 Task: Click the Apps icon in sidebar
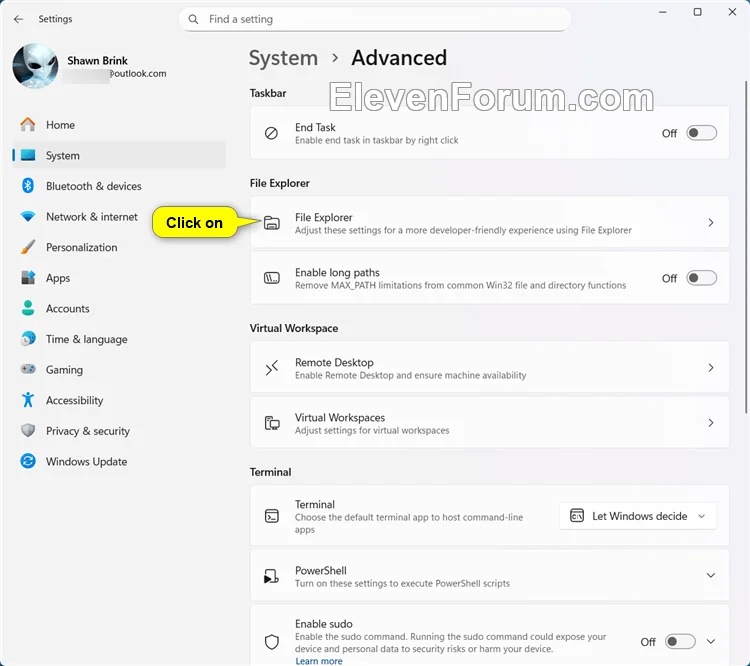[x=28, y=278]
